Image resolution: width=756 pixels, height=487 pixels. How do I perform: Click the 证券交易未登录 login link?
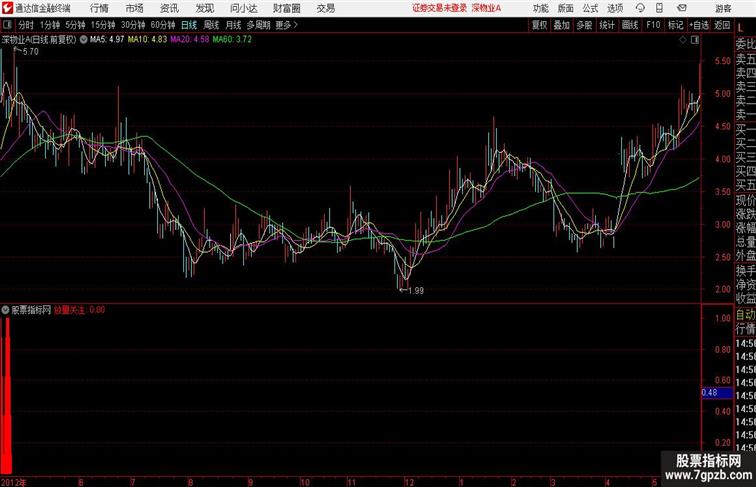[440, 8]
